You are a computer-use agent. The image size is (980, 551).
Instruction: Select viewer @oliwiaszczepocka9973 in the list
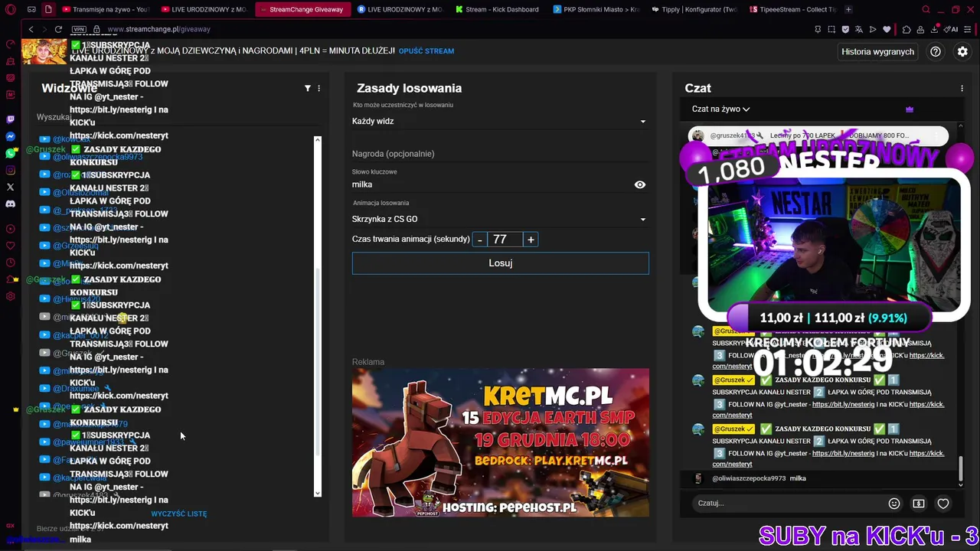click(x=97, y=157)
